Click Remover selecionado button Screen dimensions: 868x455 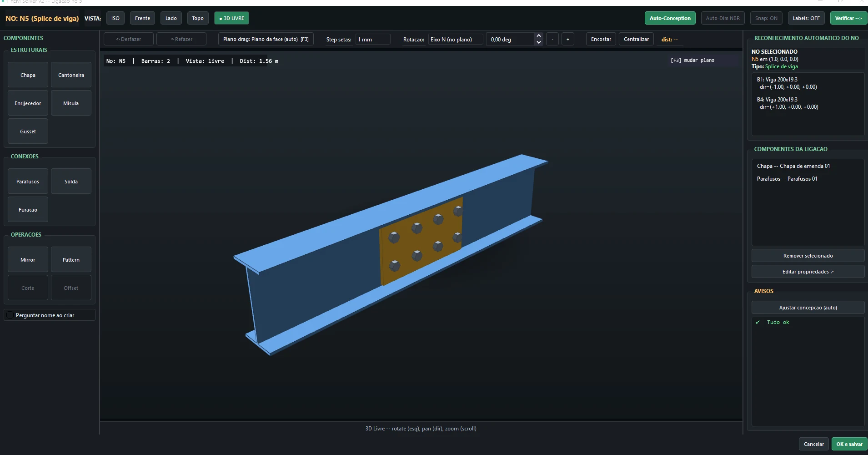click(808, 256)
